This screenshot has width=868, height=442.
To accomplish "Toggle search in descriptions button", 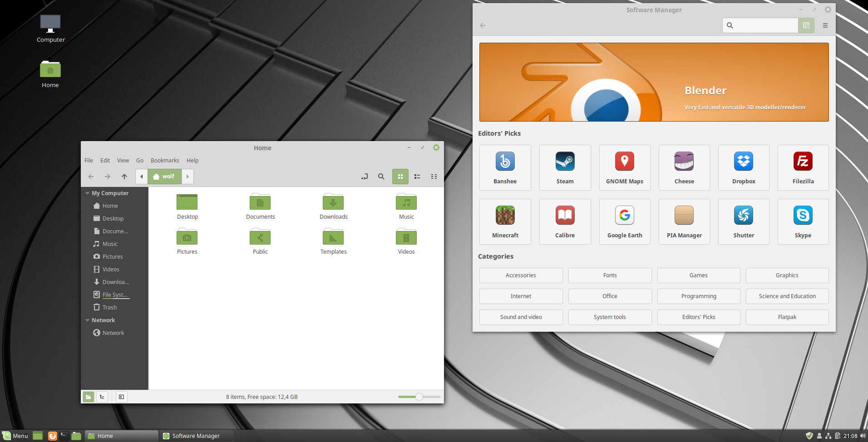I will 806,25.
